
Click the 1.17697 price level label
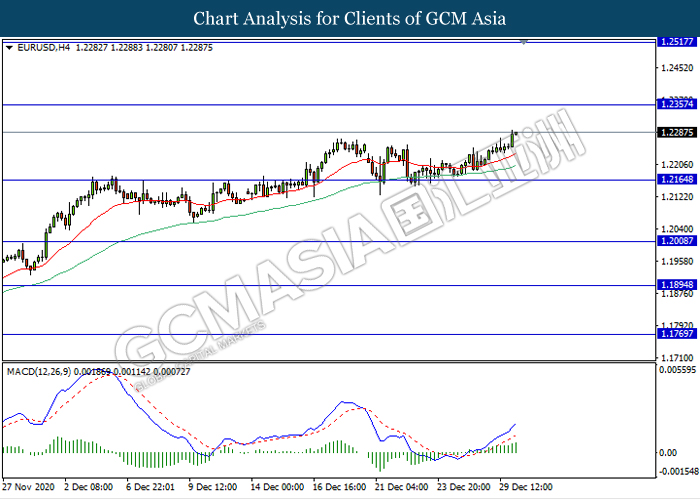point(676,335)
